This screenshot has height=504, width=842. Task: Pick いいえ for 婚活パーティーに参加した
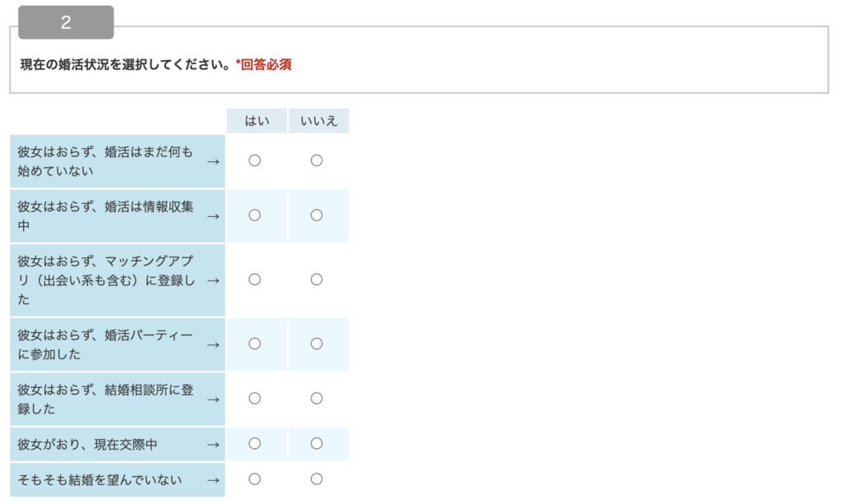[317, 344]
